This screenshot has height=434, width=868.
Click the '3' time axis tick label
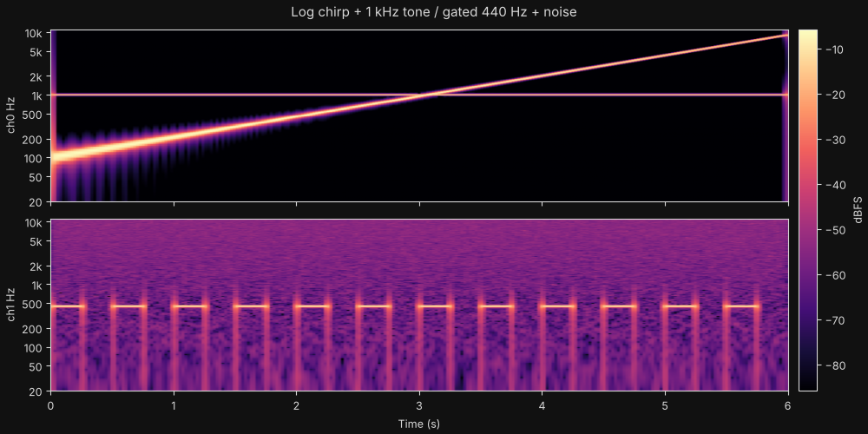[419, 406]
